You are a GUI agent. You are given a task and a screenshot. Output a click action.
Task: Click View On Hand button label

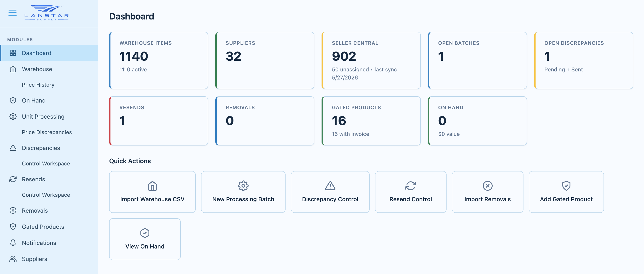[x=145, y=246]
